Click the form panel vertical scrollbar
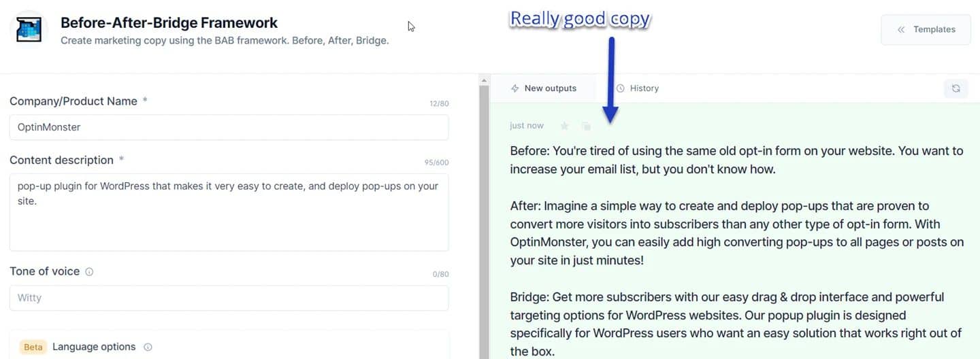Screen dimensions: 980x359 click(x=485, y=218)
